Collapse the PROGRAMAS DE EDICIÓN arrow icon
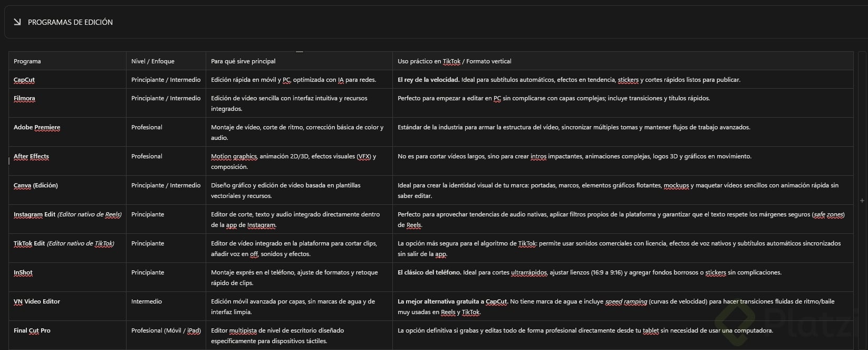This screenshot has width=868, height=350. point(17,22)
